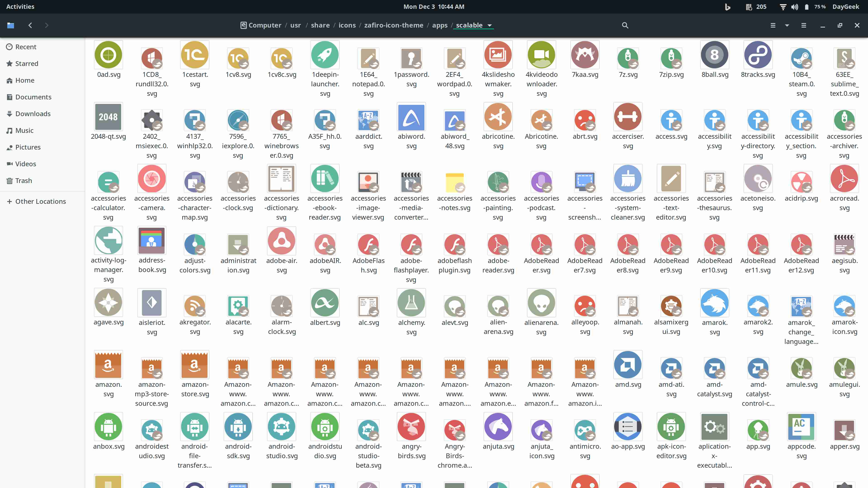Open Documents in sidebar
868x488 pixels.
coord(42,97)
